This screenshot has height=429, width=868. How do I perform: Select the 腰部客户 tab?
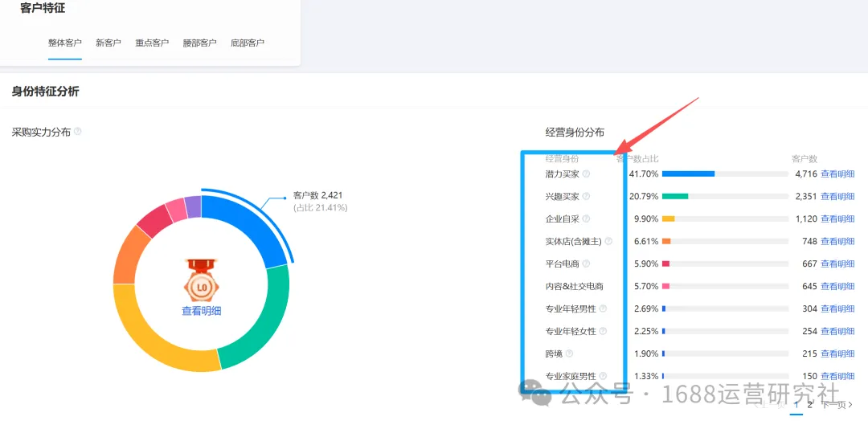tap(200, 43)
